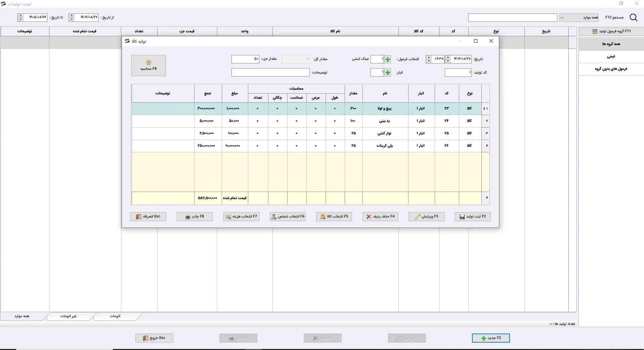This screenshot has height=350, width=644.
Task: Maximize the تولید کالا dialog
Action: (x=476, y=41)
